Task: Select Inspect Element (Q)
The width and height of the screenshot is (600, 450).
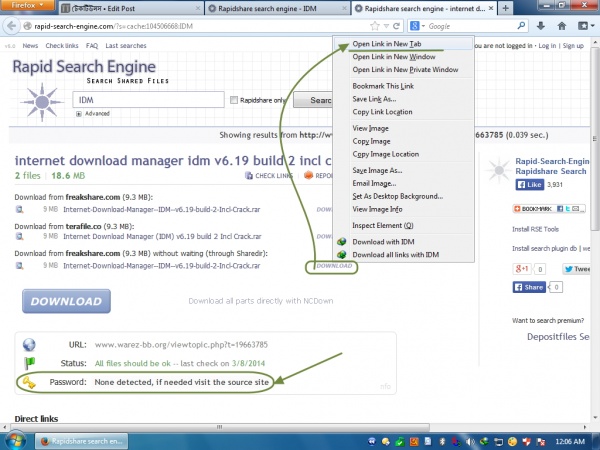Action: pos(403,225)
